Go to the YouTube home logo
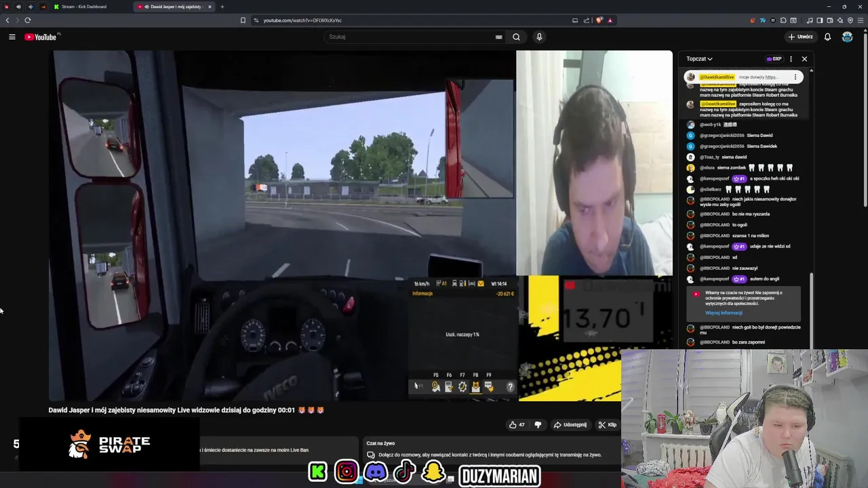 [41, 37]
